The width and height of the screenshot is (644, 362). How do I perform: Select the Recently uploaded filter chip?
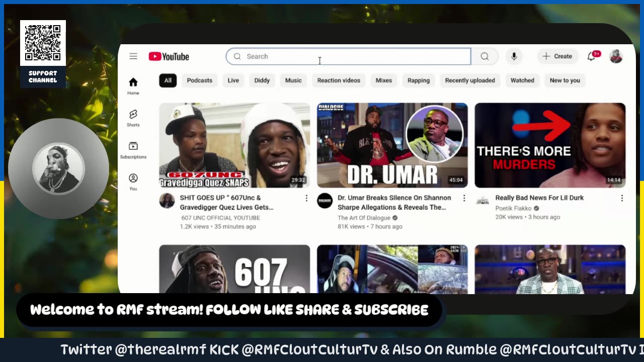click(470, 80)
